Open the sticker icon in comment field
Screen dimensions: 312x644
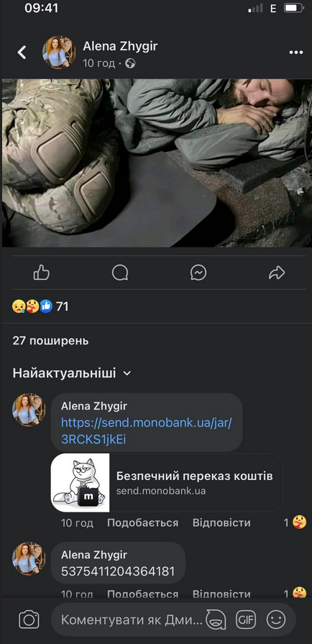(216, 619)
